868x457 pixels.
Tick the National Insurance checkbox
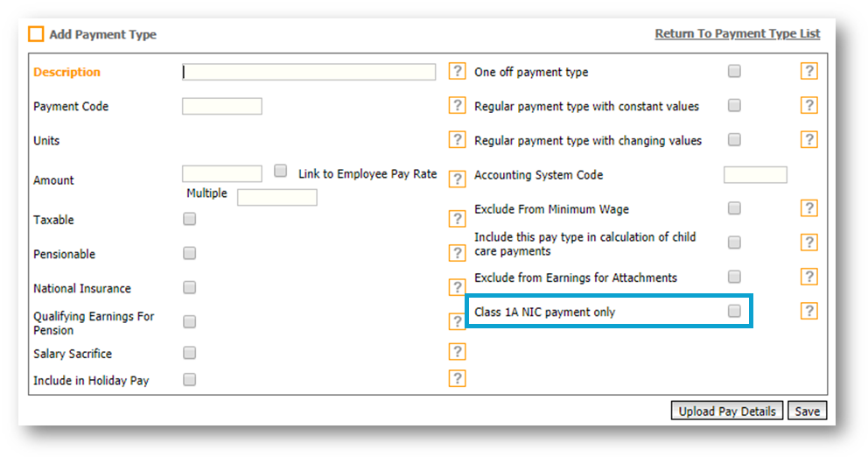point(190,287)
